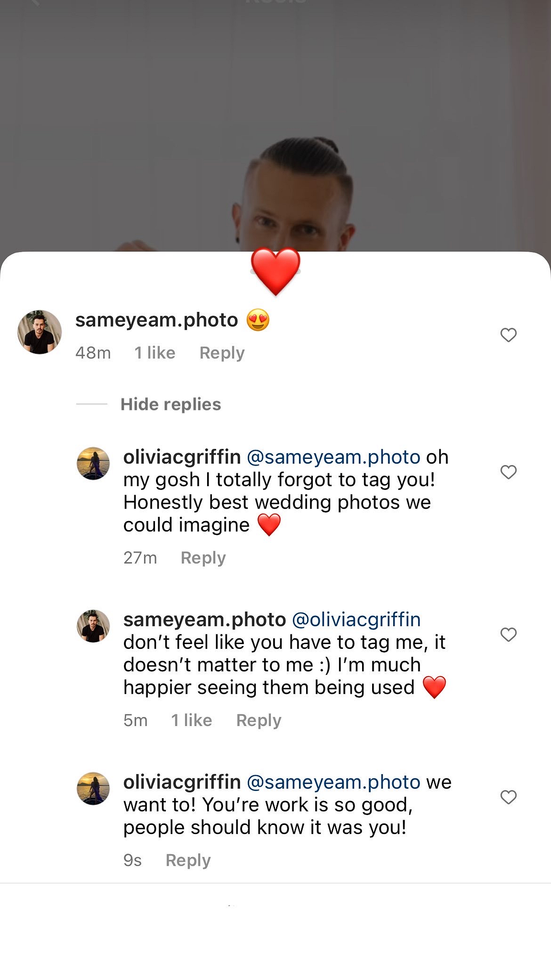Reply to sameyeam.photo's 5m comment
Screen dimensions: 551x980
(259, 721)
